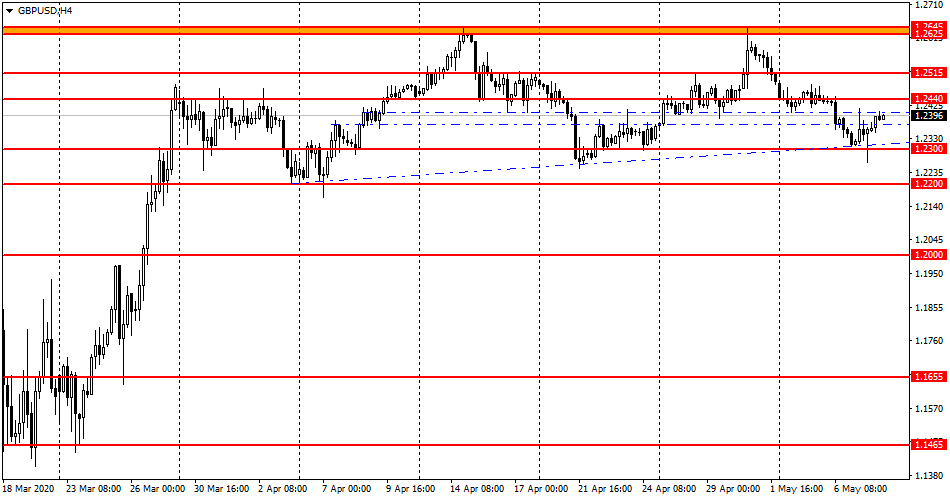The width and height of the screenshot is (950, 500).
Task: Select the 7 Apr 00:00 time label
Action: pos(347,490)
